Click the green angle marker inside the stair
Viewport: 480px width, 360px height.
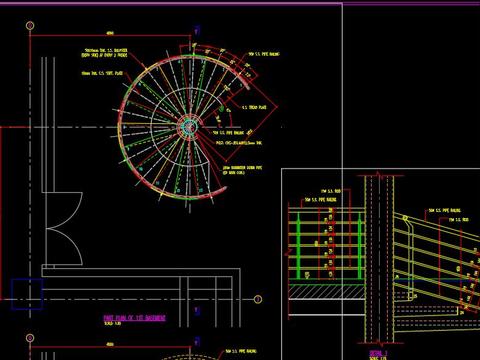click(x=221, y=109)
